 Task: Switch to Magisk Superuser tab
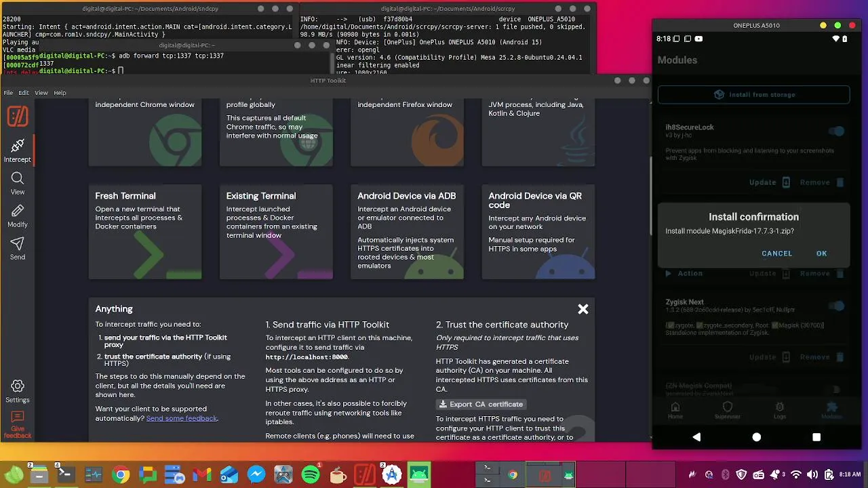tap(728, 410)
